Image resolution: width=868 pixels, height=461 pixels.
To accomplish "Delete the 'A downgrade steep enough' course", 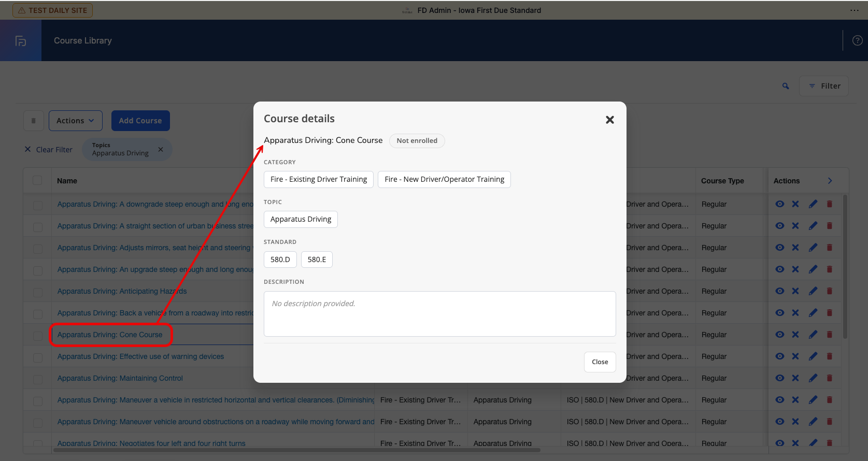I will click(830, 204).
